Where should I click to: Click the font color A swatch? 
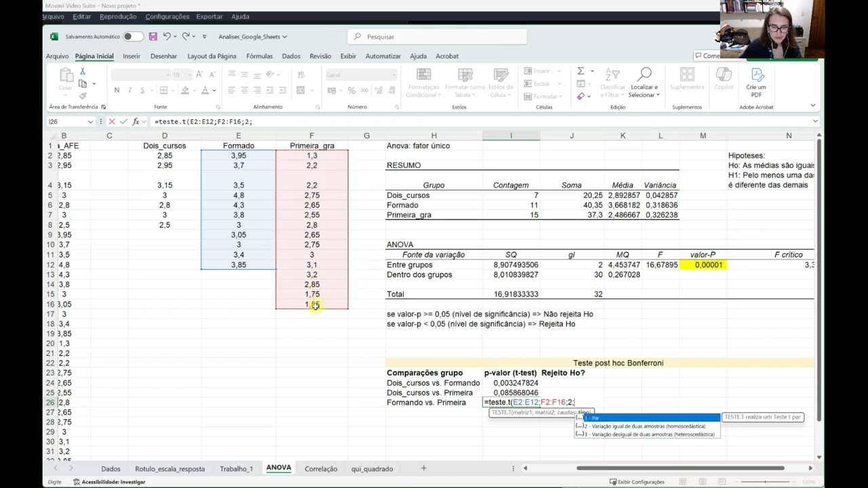click(205, 90)
